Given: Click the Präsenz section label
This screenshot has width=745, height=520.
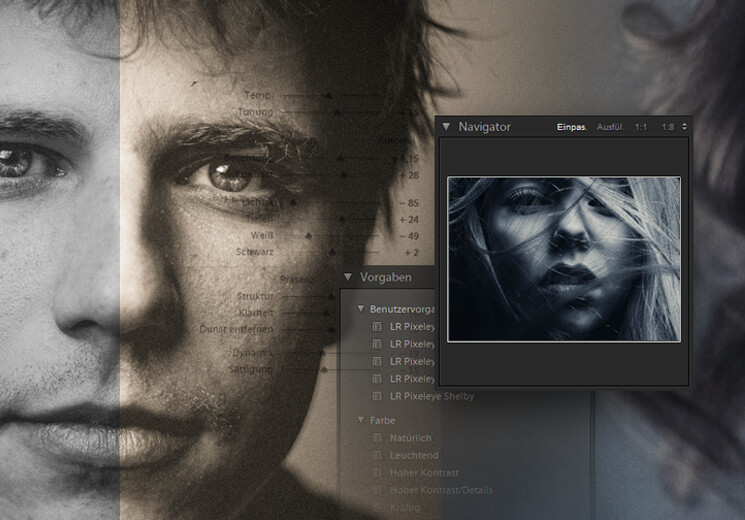Looking at the screenshot, I should click(297, 279).
